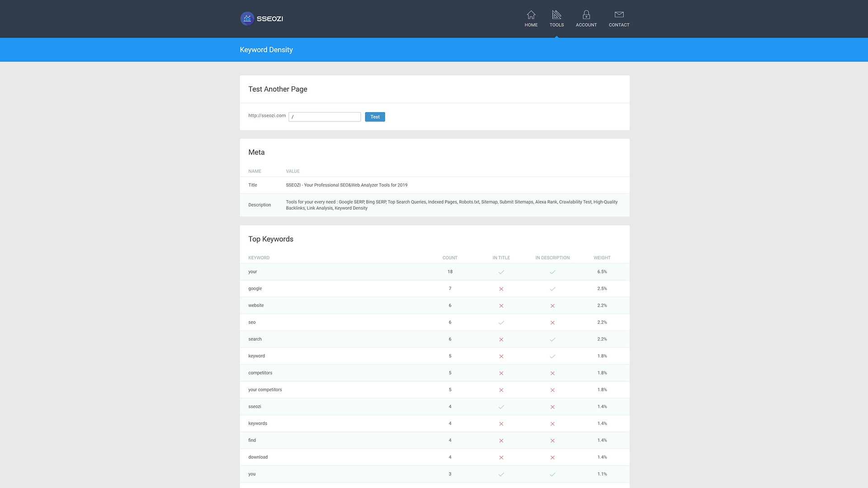The width and height of the screenshot is (868, 488).
Task: Click the in-description checkmark for 'you'
Action: tap(552, 474)
